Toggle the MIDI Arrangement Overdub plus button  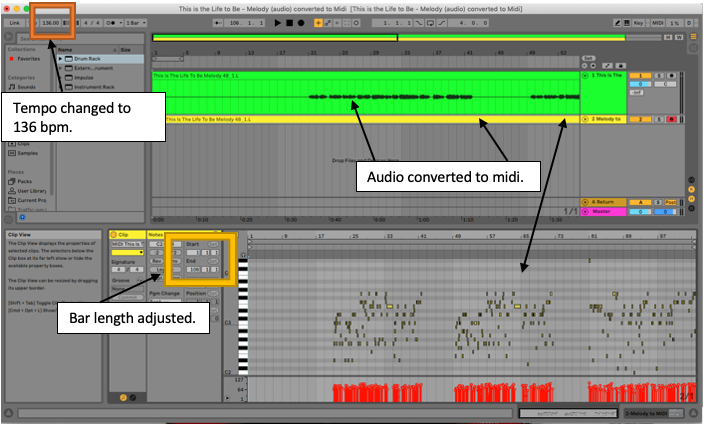[x=318, y=23]
